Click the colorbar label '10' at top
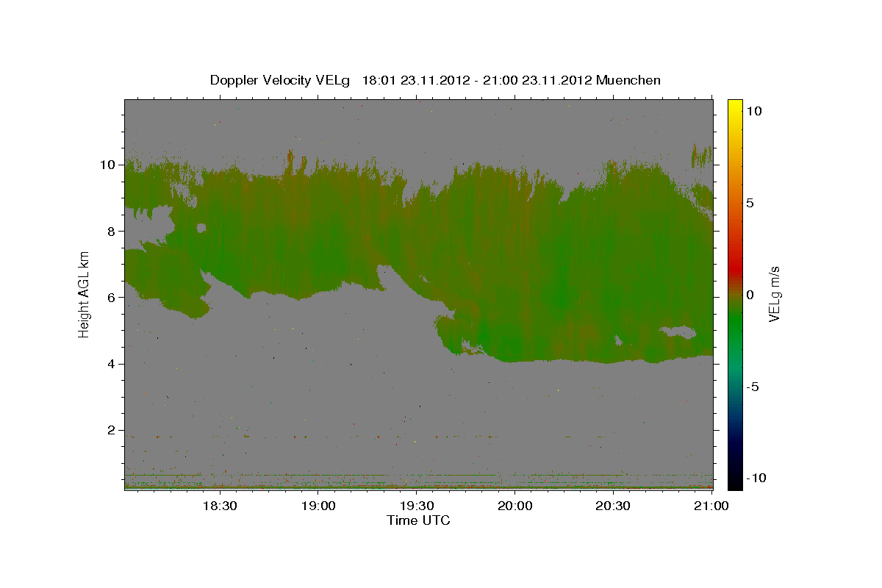Image resolution: width=882 pixels, height=588 pixels. 754,111
